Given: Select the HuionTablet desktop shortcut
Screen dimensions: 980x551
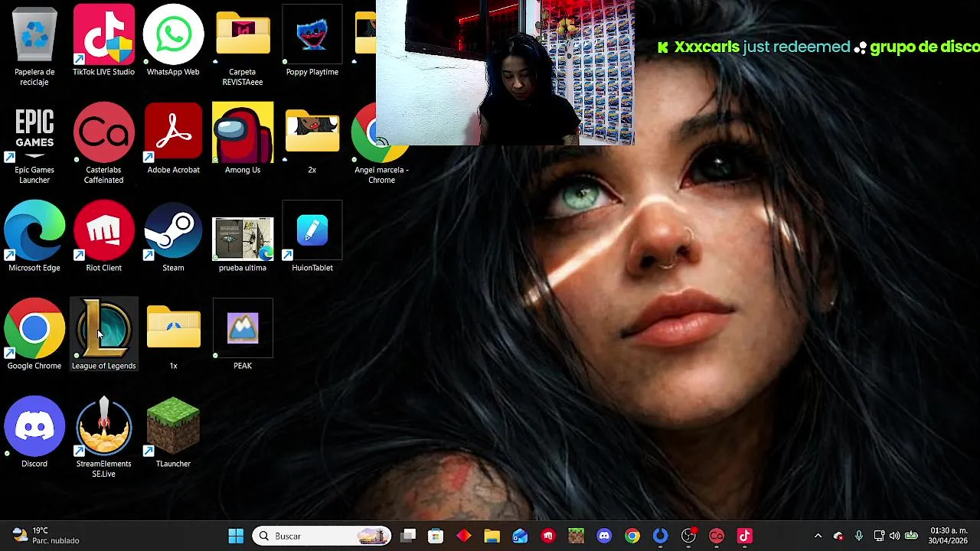Looking at the screenshot, I should coord(312,236).
